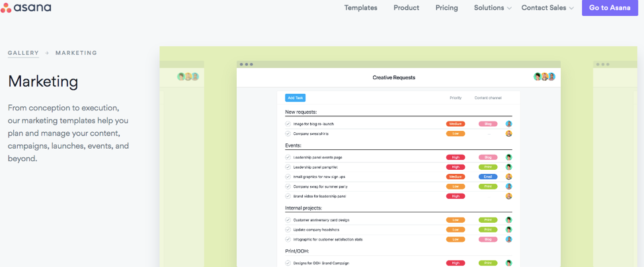Screen dimensions: 644x267
Task: Click assignee avatar on 'Update company headshots'
Action: [x=509, y=229]
